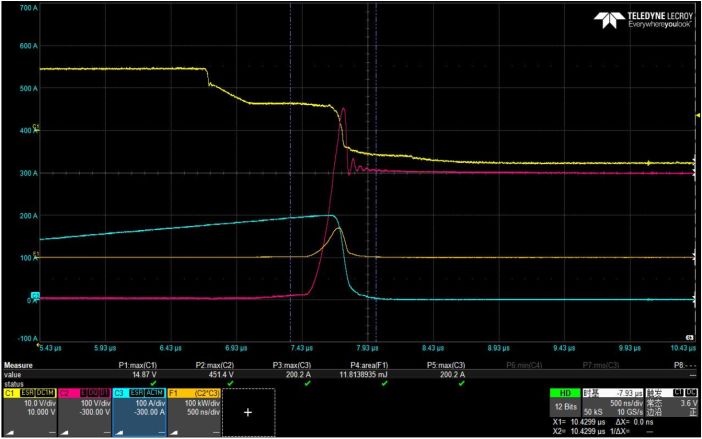
Task: Toggle the DC1M coupling badge on C1
Action: [x=45, y=393]
